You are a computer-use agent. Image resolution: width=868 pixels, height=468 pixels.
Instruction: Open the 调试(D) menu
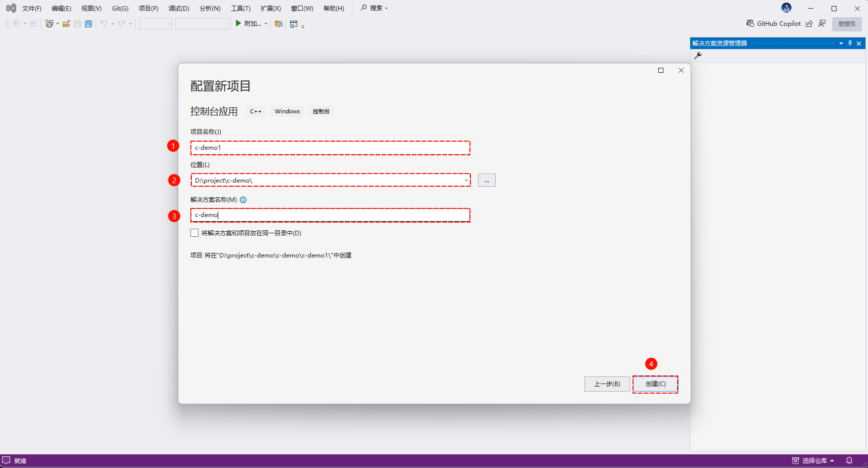pyautogui.click(x=179, y=9)
